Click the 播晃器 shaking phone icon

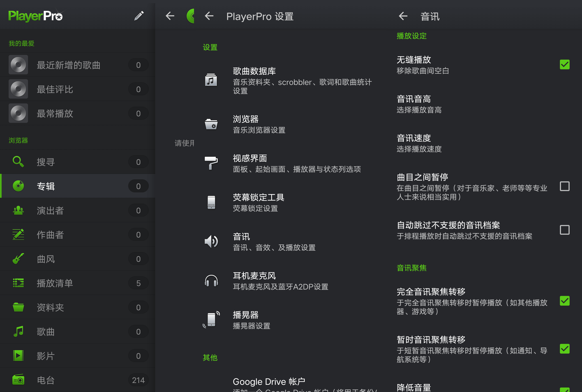[211, 320]
